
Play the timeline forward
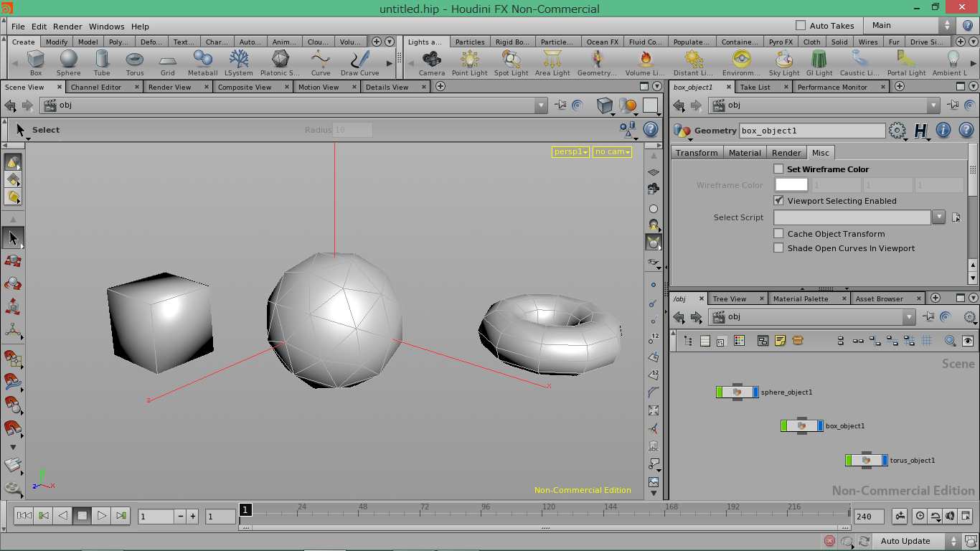102,515
